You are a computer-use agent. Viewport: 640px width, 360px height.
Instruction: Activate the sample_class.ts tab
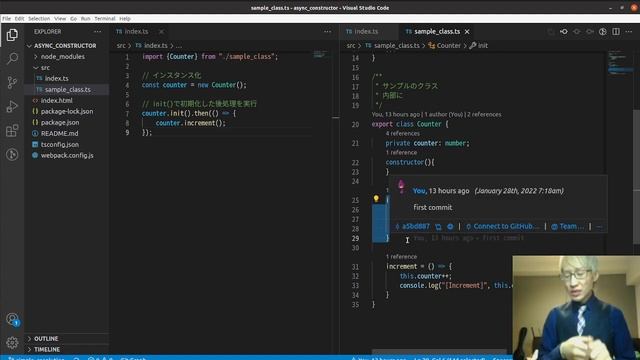(437, 31)
